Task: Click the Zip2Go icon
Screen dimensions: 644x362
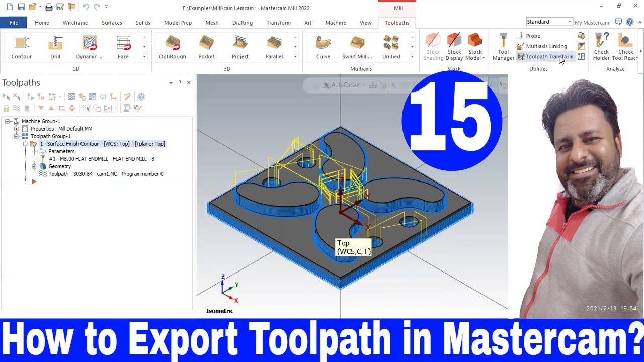Action: (x=71, y=7)
